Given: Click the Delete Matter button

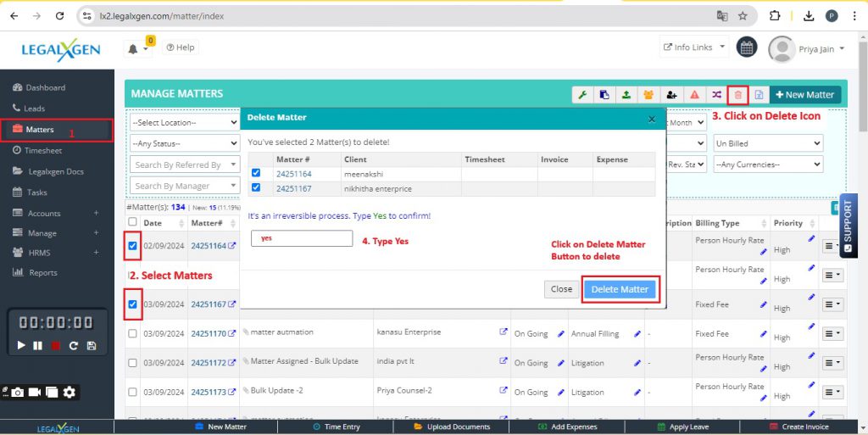Looking at the screenshot, I should point(620,289).
